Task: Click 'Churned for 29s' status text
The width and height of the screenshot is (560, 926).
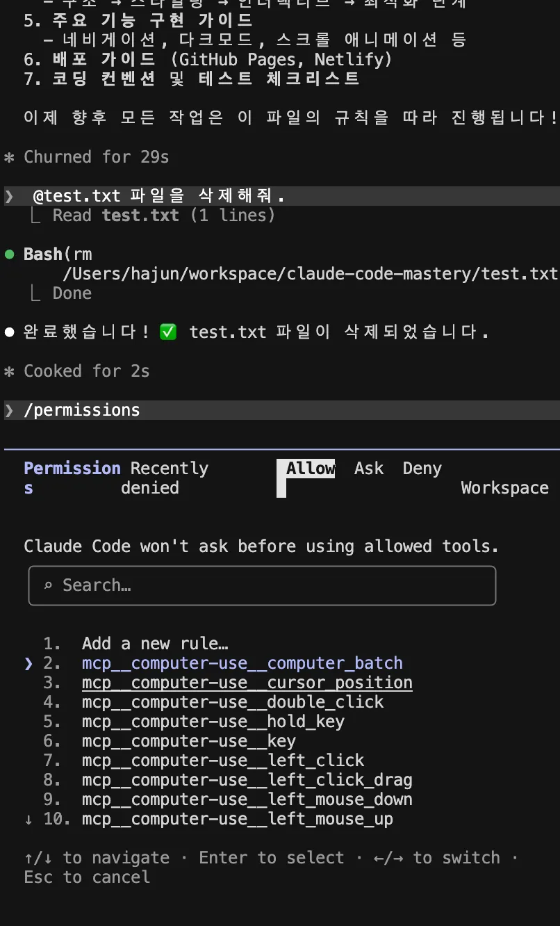Action: (x=96, y=157)
